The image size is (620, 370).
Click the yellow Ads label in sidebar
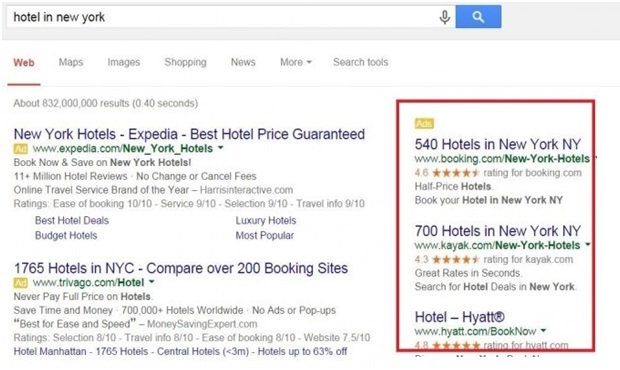424,123
